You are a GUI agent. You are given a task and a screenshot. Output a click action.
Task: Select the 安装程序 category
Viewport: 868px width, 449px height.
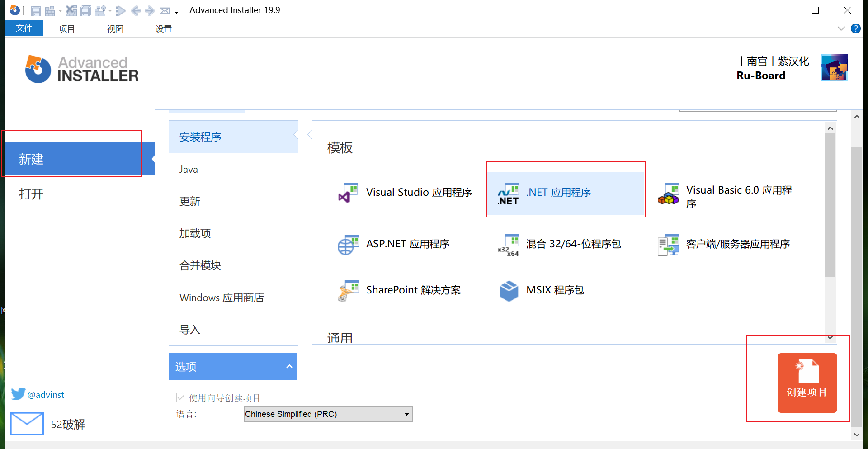click(233, 137)
